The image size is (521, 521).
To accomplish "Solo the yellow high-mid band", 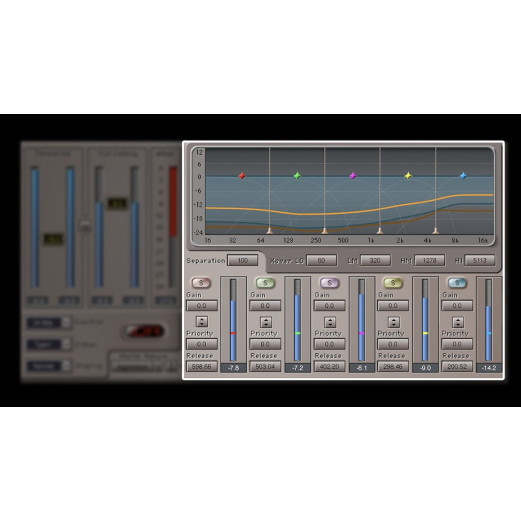I will [393, 283].
